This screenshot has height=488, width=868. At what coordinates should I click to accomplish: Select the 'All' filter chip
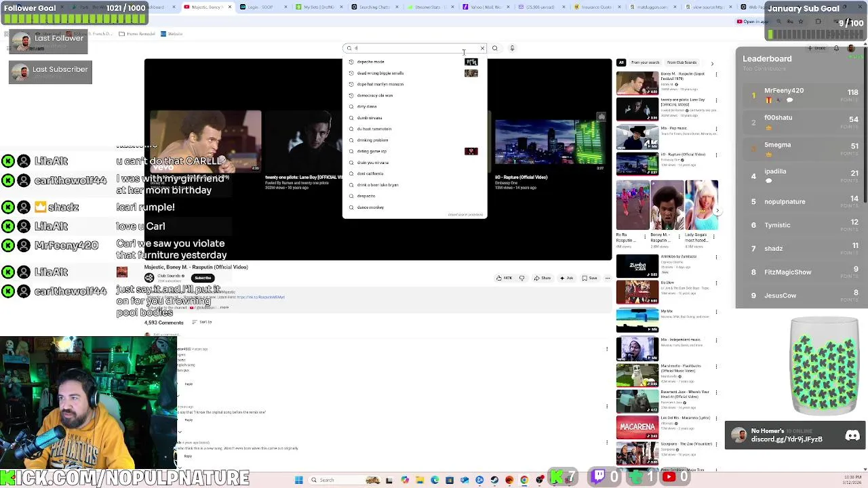[620, 62]
